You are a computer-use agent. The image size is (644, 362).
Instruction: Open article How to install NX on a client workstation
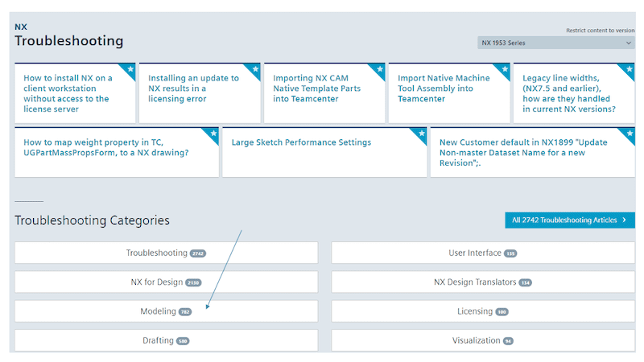[75, 93]
